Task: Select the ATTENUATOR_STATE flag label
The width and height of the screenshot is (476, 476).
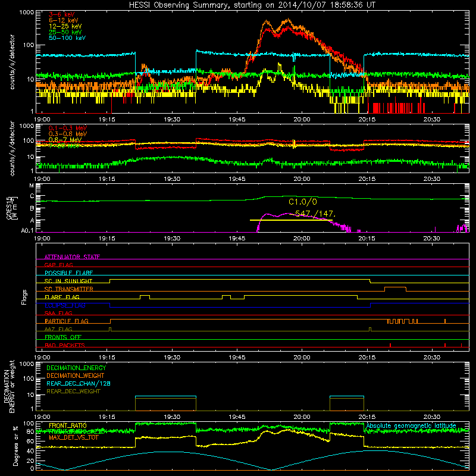Action: click(x=72, y=257)
